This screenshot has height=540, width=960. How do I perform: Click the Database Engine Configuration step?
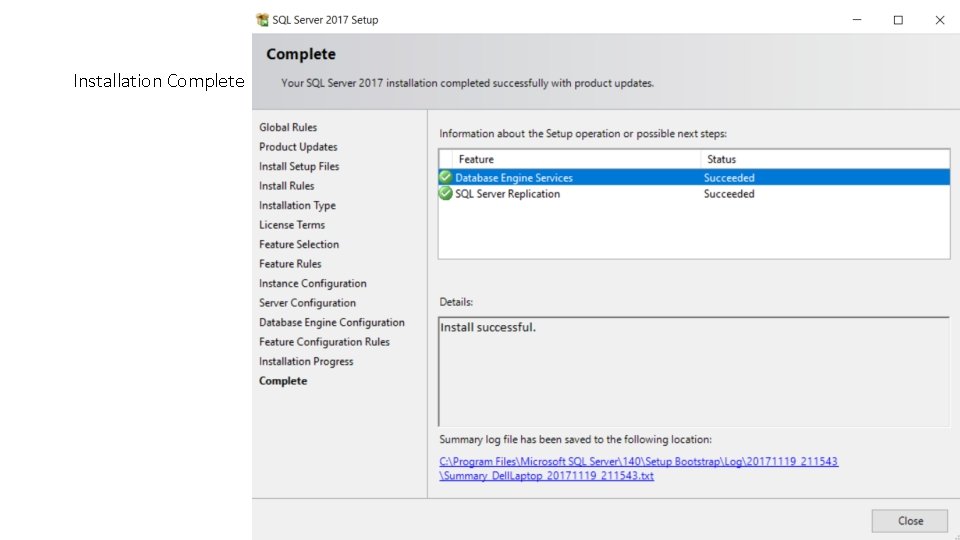click(x=332, y=323)
